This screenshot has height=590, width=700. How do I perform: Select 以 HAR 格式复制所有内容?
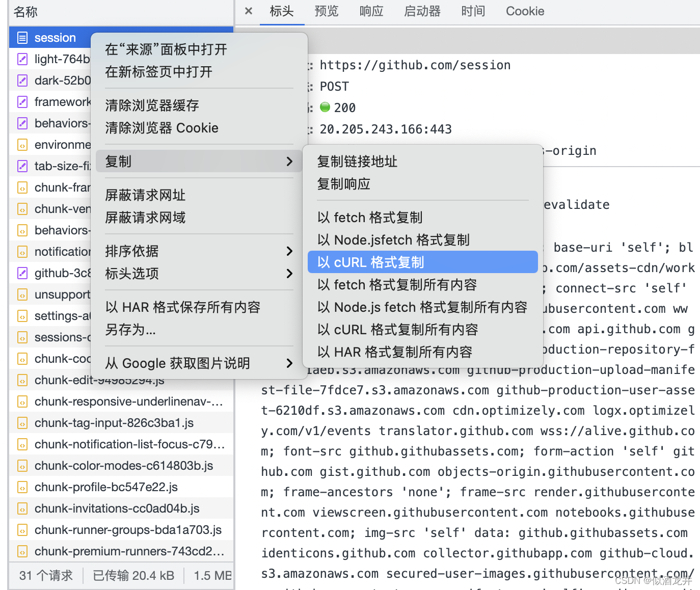point(423,352)
